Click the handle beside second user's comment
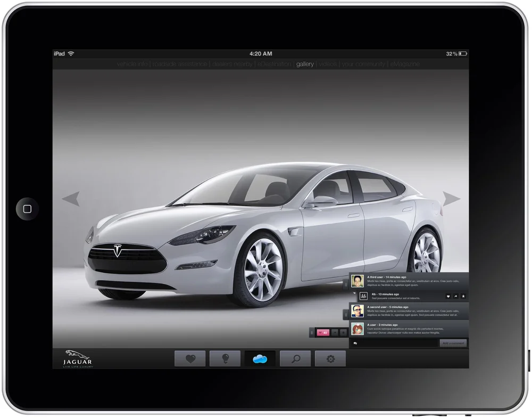This screenshot has height=418, width=532. point(346,315)
